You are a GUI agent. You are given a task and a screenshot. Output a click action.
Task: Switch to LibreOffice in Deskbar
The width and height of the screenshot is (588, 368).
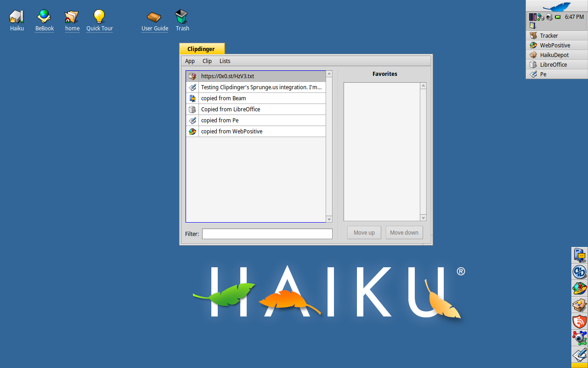pos(557,64)
